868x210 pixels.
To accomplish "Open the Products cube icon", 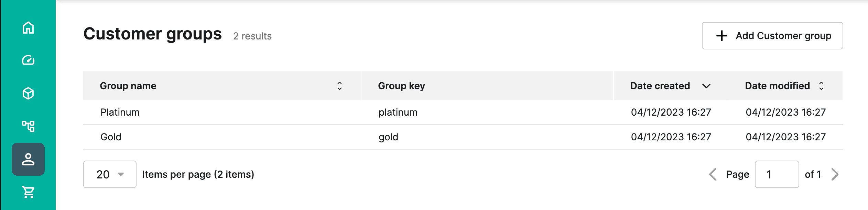I will coord(28,93).
